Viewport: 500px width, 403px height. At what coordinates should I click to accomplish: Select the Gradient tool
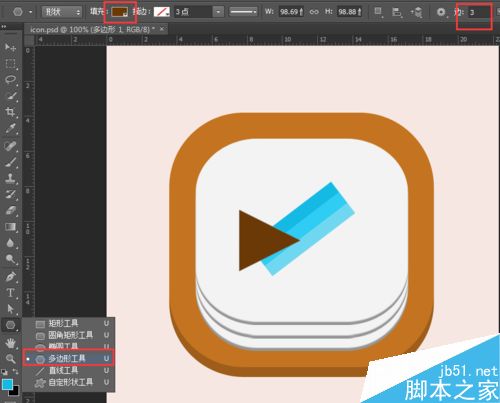pyautogui.click(x=10, y=227)
